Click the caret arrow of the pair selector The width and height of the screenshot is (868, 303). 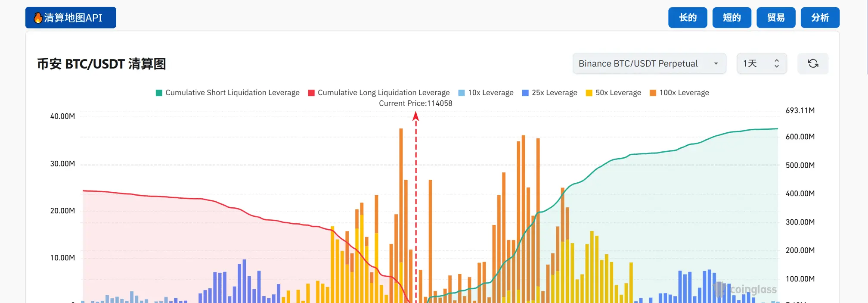[x=716, y=63]
